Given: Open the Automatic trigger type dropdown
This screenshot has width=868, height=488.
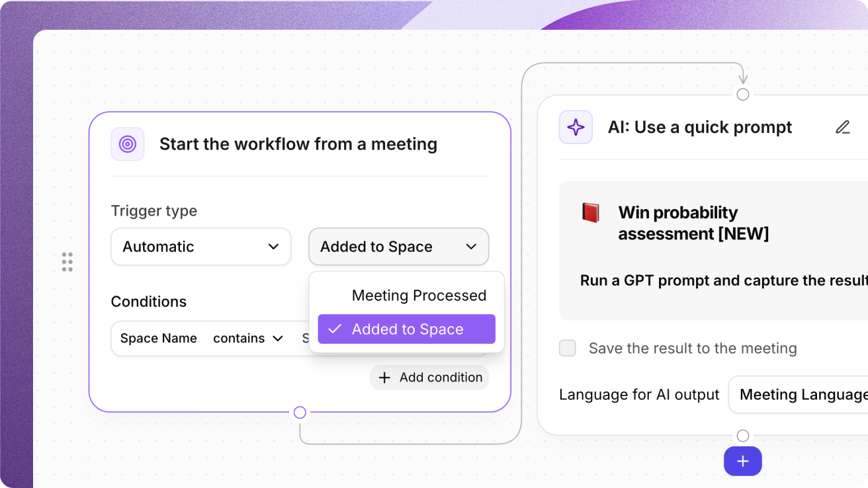Looking at the screenshot, I should [200, 247].
